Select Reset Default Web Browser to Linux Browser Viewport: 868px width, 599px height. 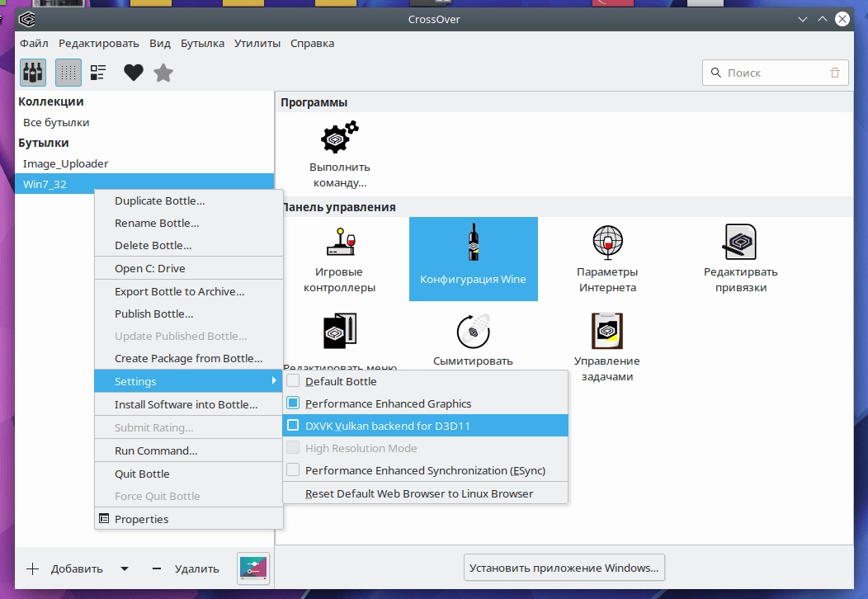(x=425, y=494)
